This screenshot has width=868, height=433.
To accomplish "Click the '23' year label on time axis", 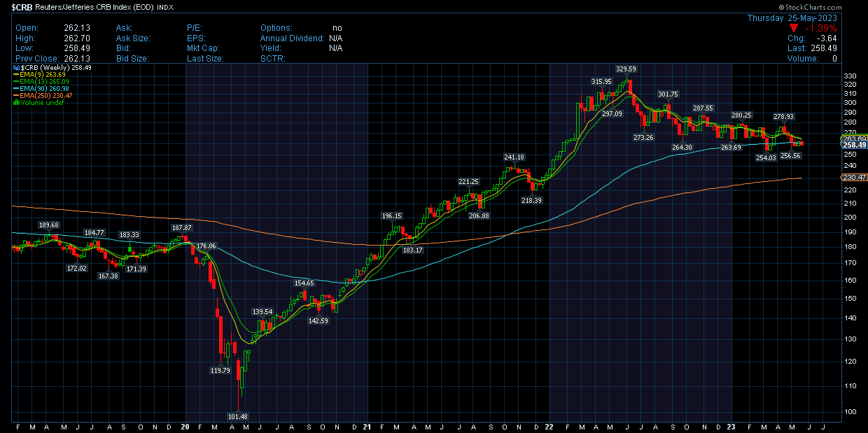I will coord(731,426).
